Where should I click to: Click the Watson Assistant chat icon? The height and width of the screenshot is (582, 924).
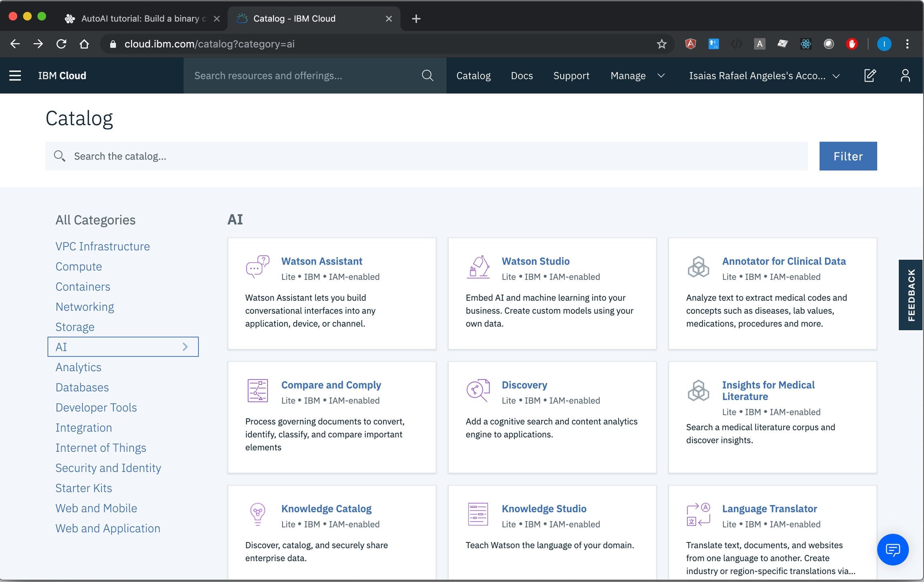pos(257,267)
